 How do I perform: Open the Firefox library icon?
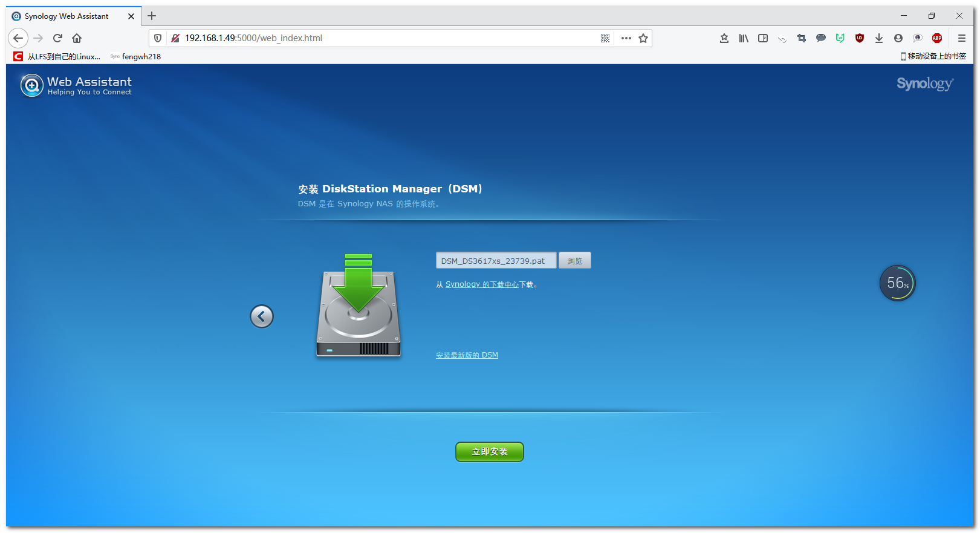point(744,38)
